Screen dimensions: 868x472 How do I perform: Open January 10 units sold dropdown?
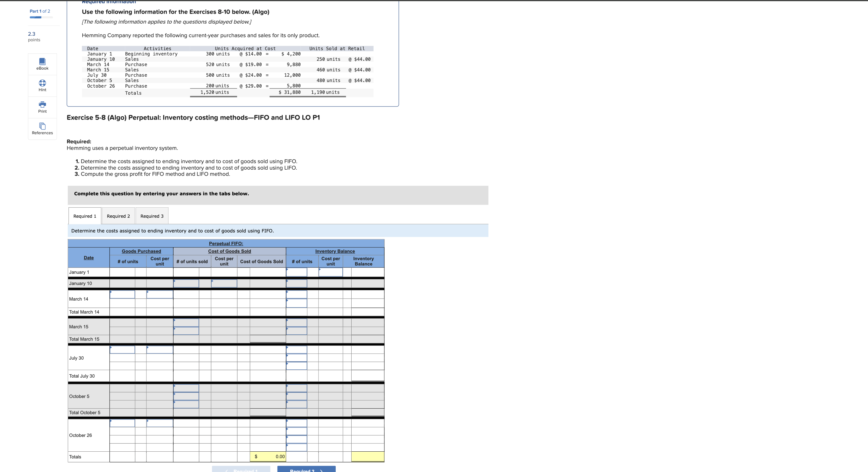pyautogui.click(x=186, y=283)
